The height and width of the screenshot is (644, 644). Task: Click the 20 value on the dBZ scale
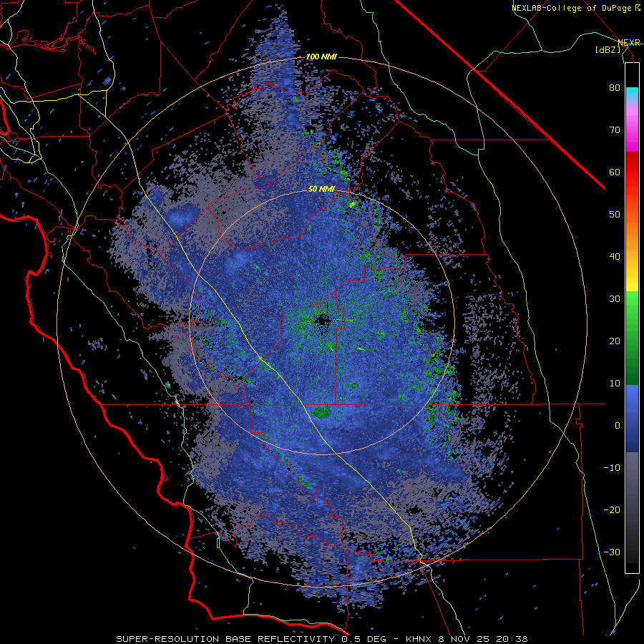click(615, 341)
